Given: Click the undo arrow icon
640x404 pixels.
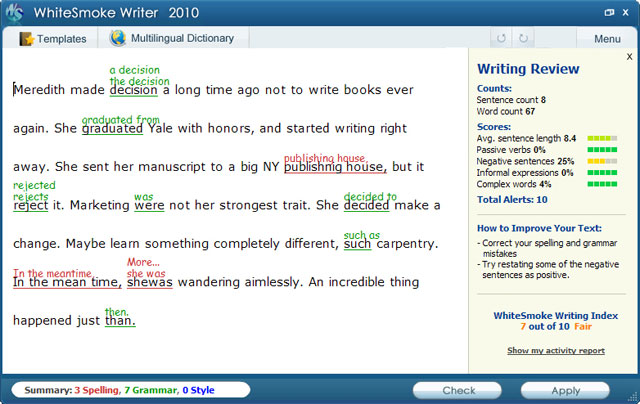Looking at the screenshot, I should tap(501, 39).
